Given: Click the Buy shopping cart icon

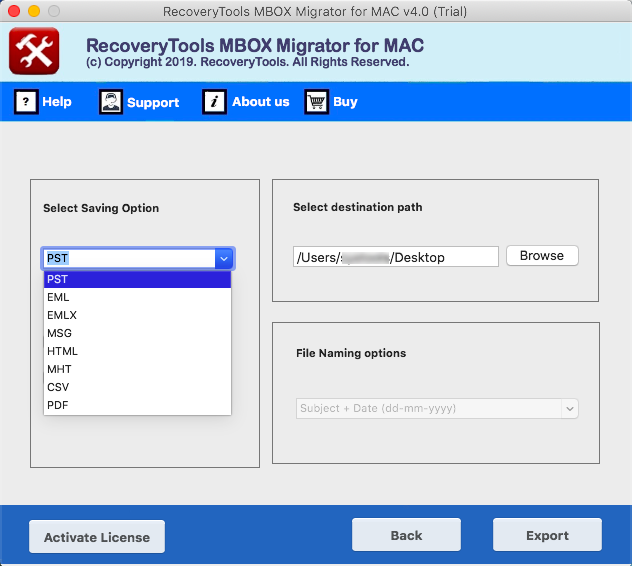Looking at the screenshot, I should [x=316, y=102].
